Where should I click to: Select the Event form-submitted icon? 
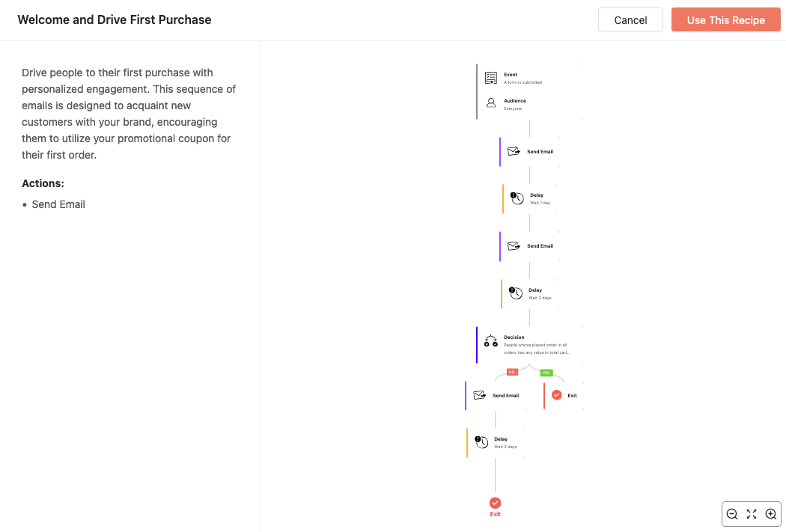(491, 78)
